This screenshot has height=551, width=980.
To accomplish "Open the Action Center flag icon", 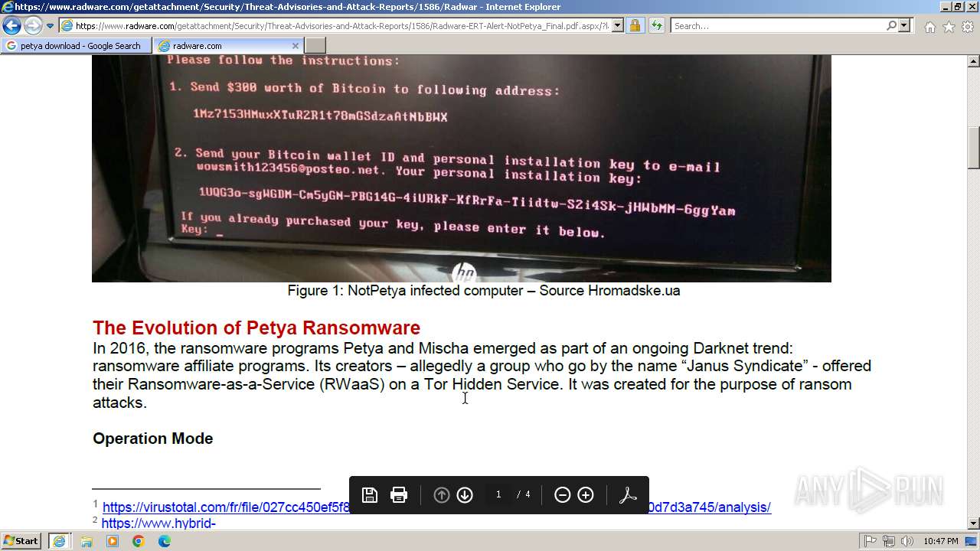I will [871, 541].
